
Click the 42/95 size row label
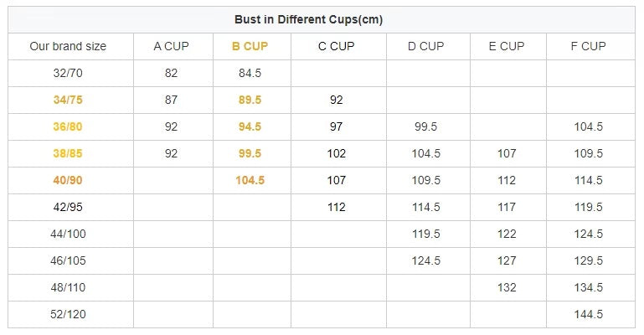tap(68, 207)
